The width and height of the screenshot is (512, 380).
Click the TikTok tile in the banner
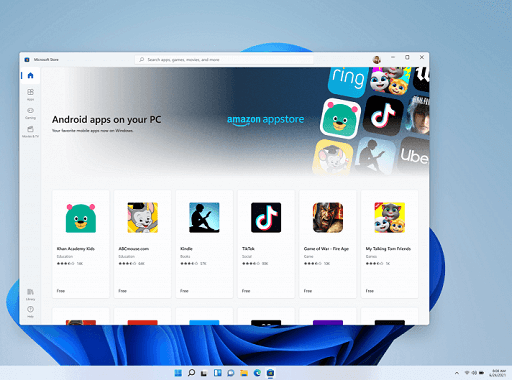click(383, 115)
